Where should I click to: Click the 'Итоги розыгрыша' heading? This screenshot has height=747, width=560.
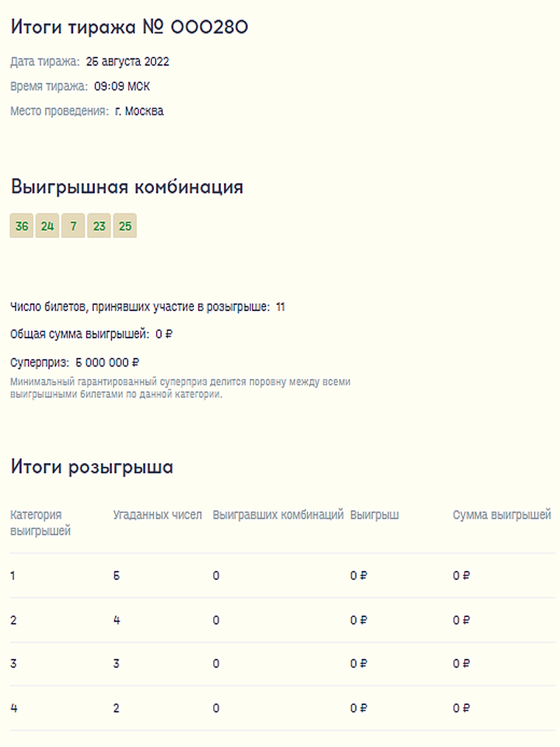point(92,467)
